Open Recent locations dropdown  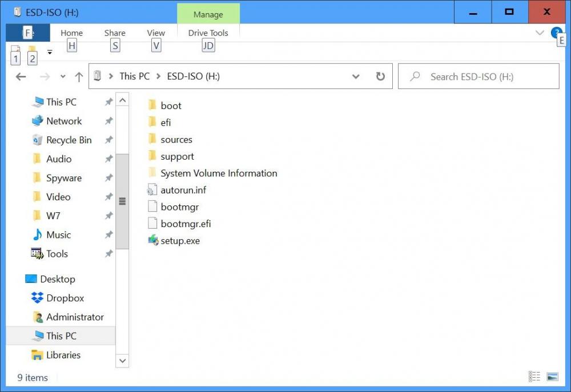click(63, 76)
